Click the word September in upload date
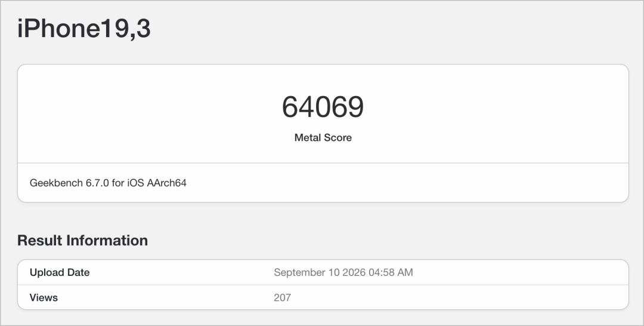This screenshot has height=326, width=644. 299,272
